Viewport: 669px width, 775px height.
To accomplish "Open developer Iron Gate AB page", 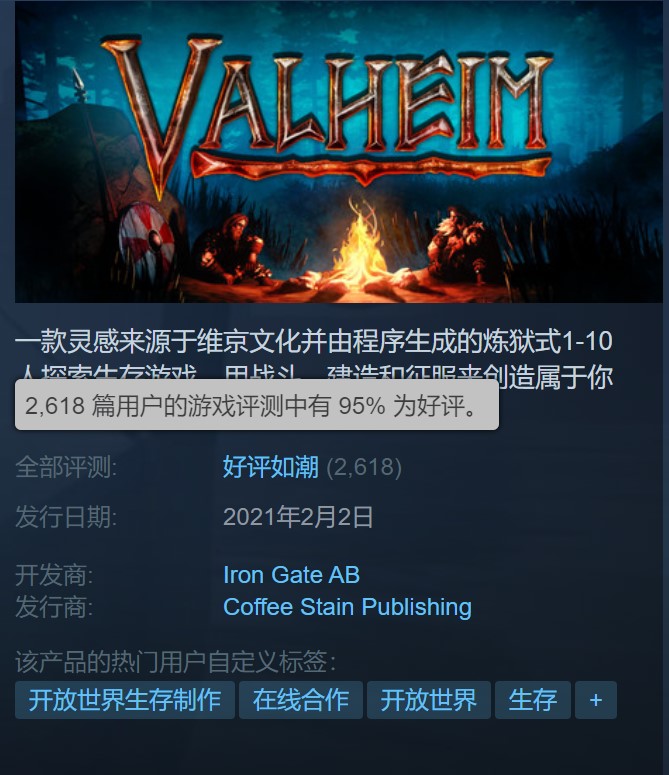I will click(x=291, y=575).
